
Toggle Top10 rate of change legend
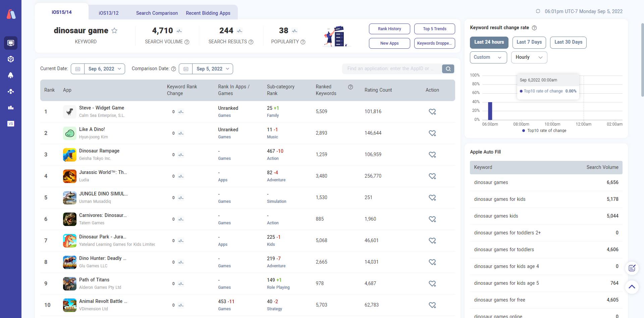coord(544,131)
